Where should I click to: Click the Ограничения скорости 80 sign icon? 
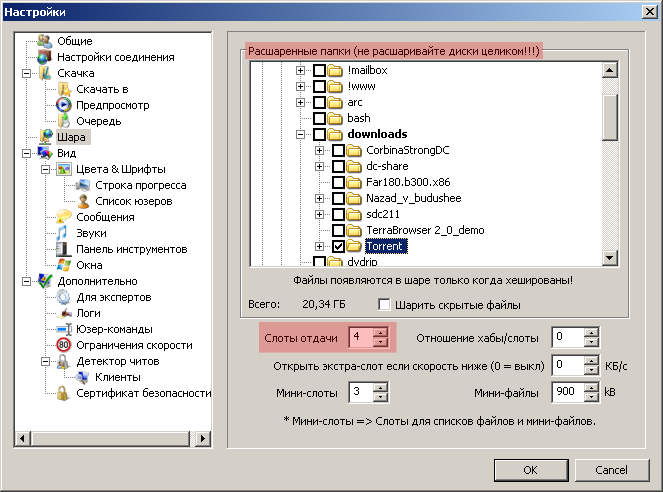tap(63, 345)
